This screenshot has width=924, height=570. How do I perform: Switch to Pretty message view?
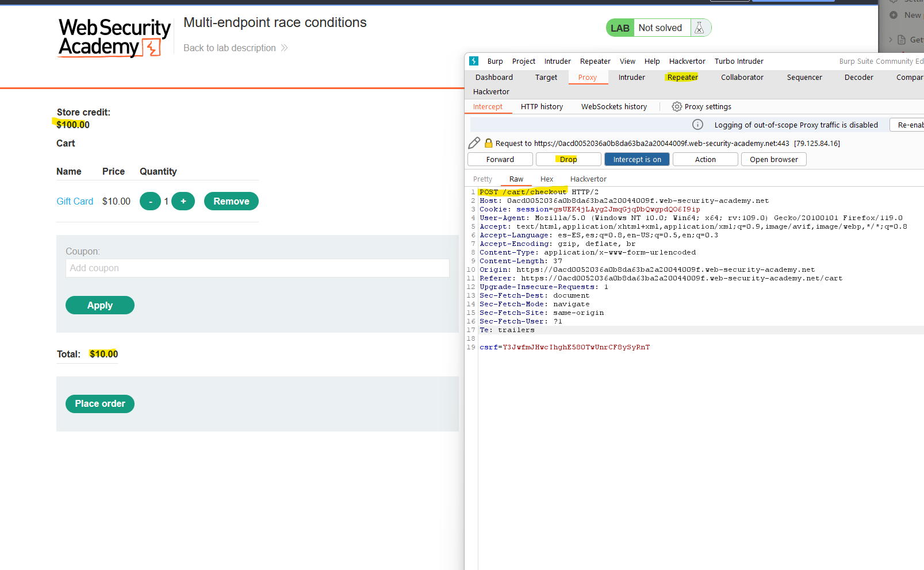tap(483, 179)
